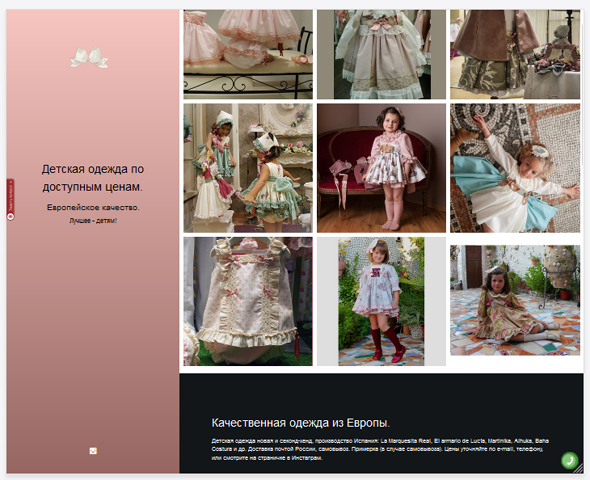Open photo of girl lying on mosaic floor
Screen dimensions: 590x480
coord(515,168)
